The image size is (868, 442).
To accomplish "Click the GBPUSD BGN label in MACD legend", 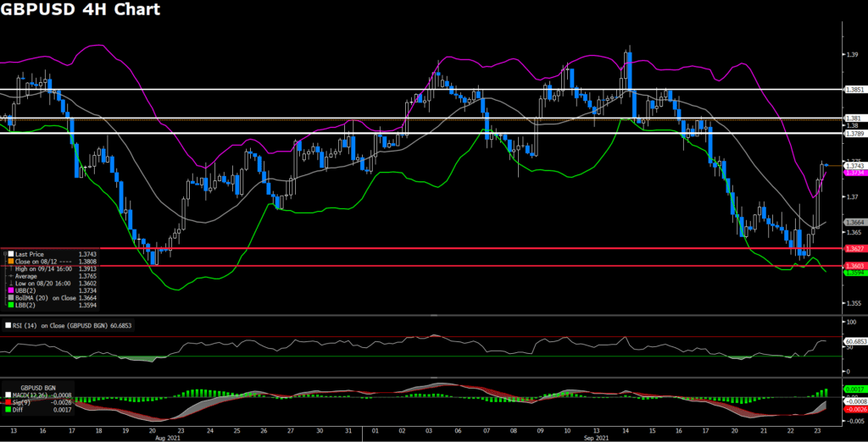I will pos(38,388).
